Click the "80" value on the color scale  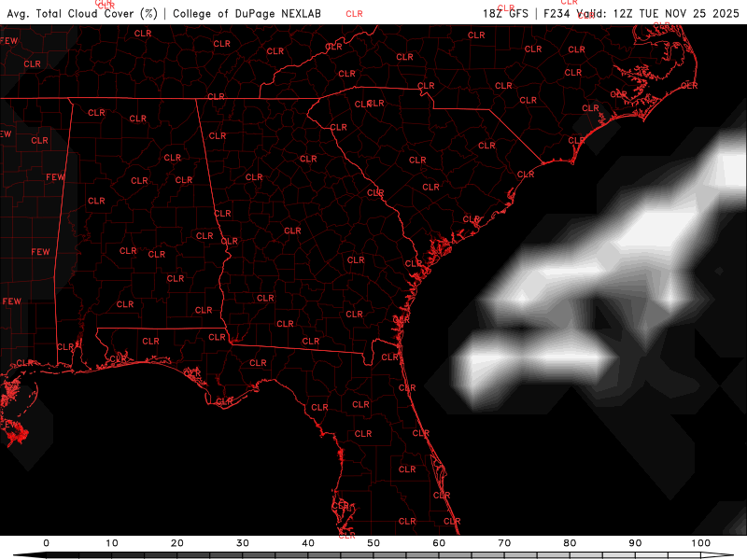click(570, 543)
